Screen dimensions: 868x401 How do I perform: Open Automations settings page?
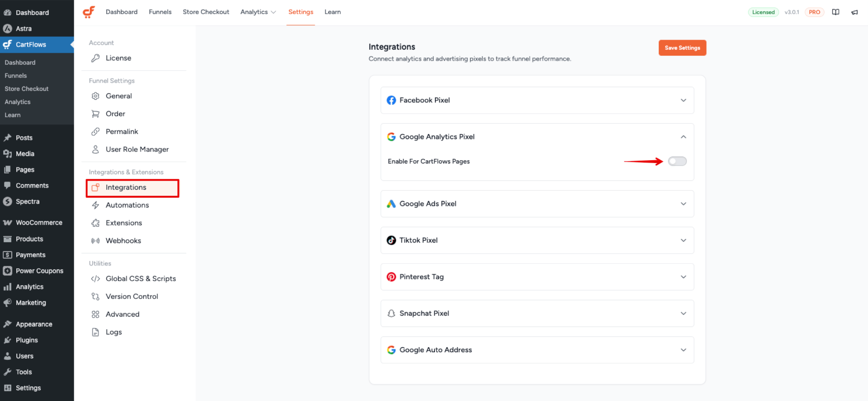tap(127, 205)
